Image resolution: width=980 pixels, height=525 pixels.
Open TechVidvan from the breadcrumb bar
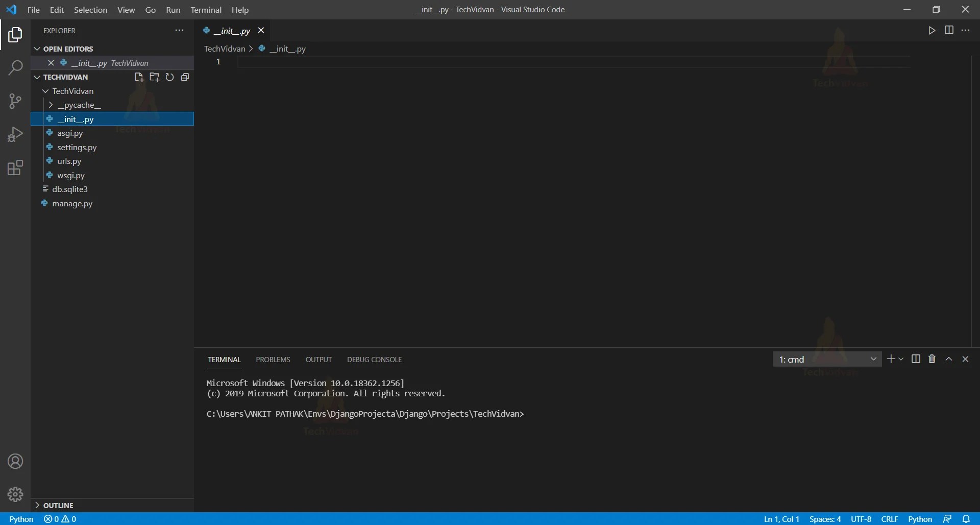[x=225, y=49]
